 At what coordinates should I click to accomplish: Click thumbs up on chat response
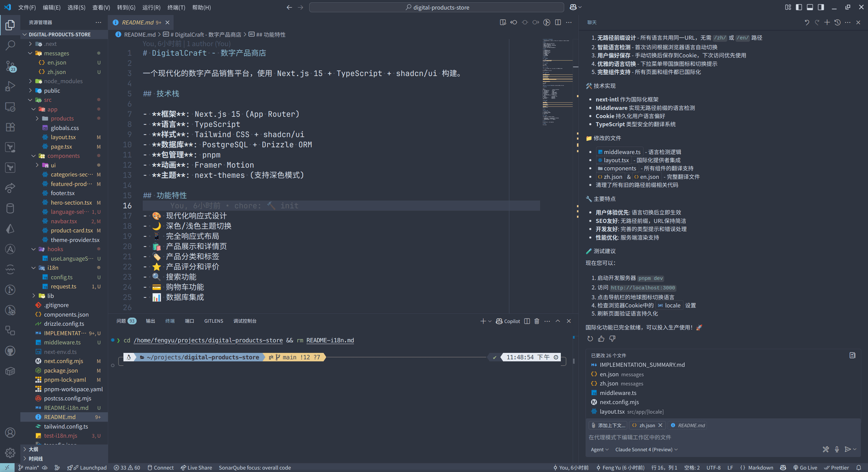(x=601, y=338)
